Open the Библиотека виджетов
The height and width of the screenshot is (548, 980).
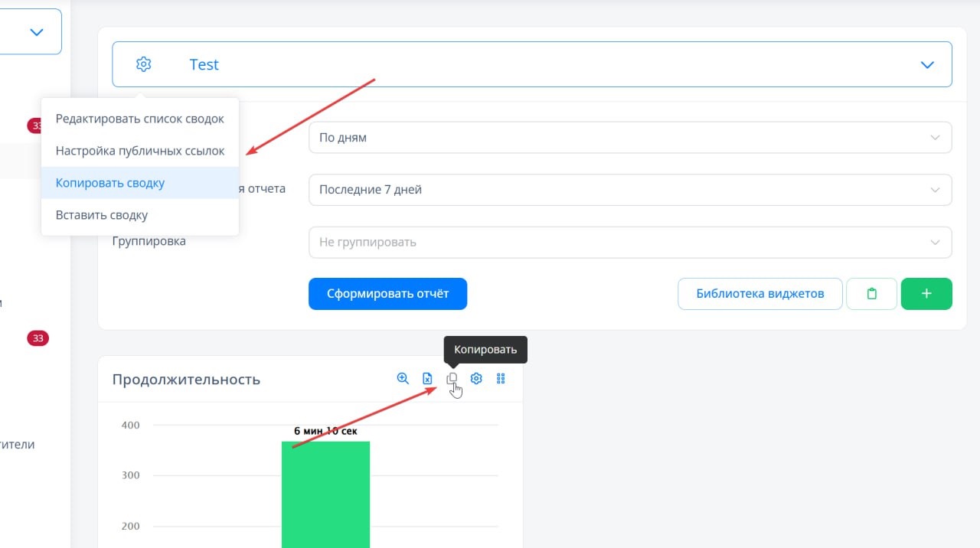point(760,294)
